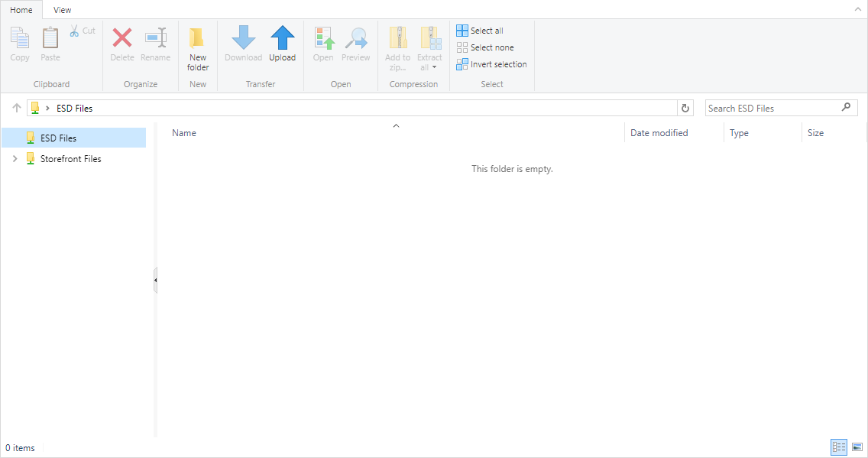Viewport: 868px width, 458px height.
Task: Click the Refresh button beside address bar
Action: pyautogui.click(x=685, y=109)
